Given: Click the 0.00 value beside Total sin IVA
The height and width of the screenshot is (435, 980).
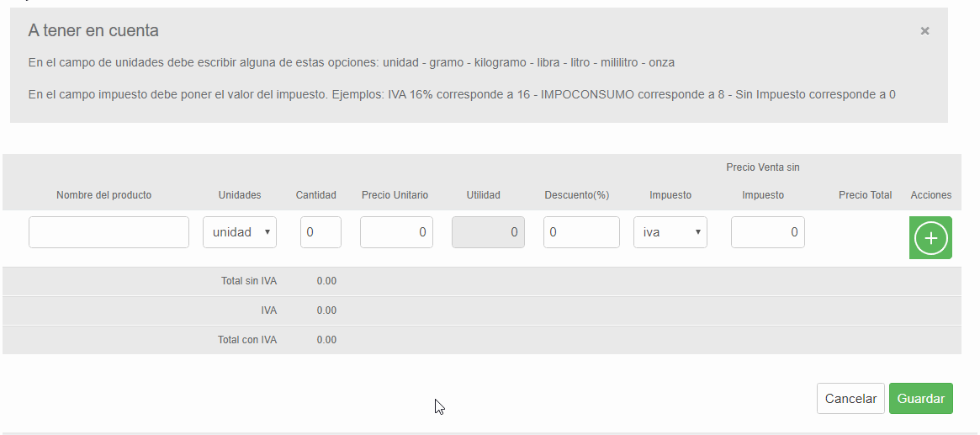Looking at the screenshot, I should point(326,281).
